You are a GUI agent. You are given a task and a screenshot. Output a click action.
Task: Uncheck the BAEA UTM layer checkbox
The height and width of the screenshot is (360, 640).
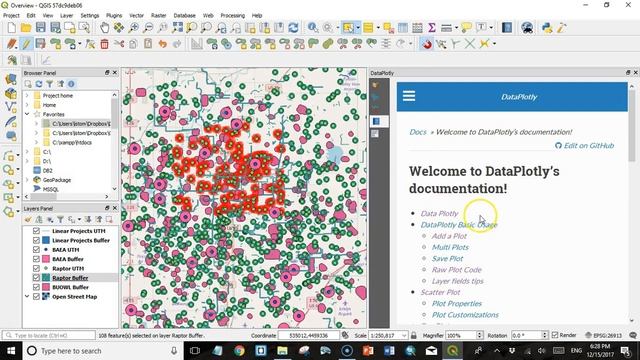(36, 250)
